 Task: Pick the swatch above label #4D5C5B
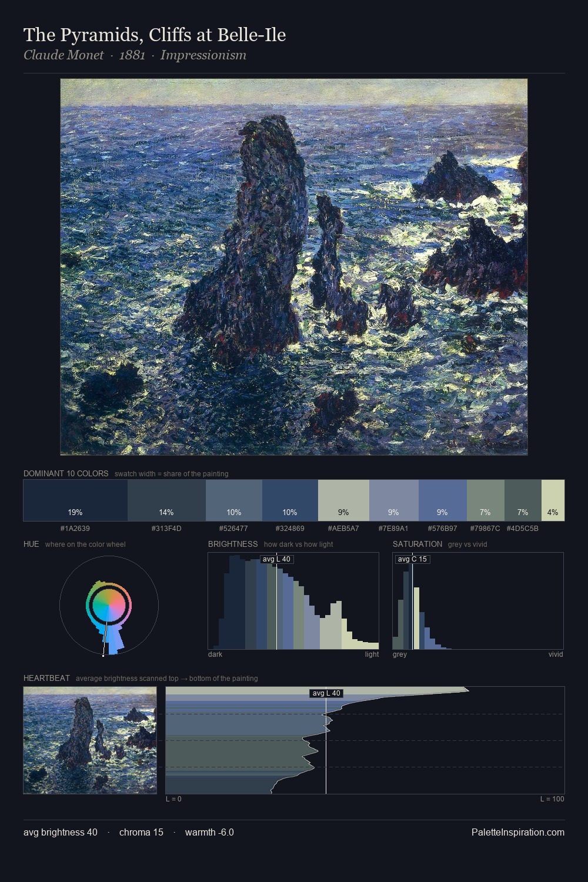click(x=523, y=500)
